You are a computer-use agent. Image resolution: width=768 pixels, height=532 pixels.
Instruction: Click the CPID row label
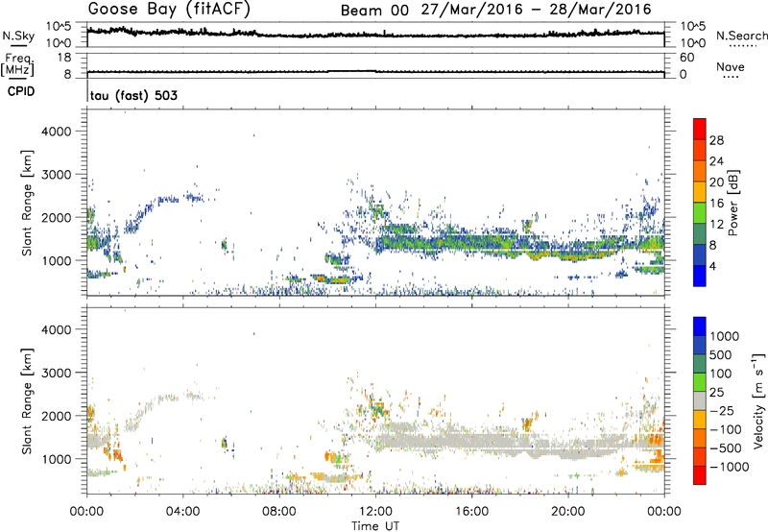click(21, 91)
